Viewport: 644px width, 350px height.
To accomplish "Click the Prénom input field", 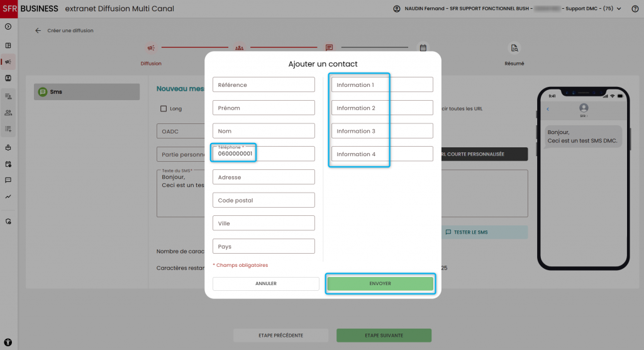I will click(264, 108).
